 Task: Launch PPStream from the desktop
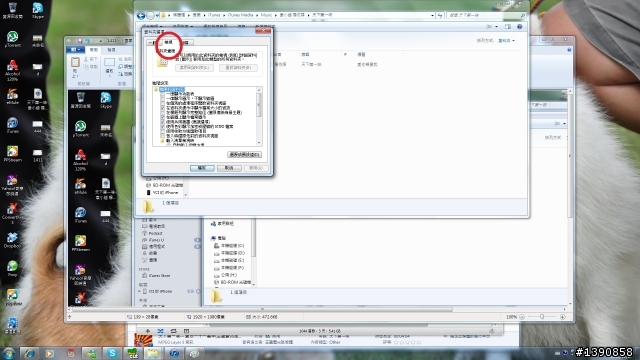(x=12, y=154)
